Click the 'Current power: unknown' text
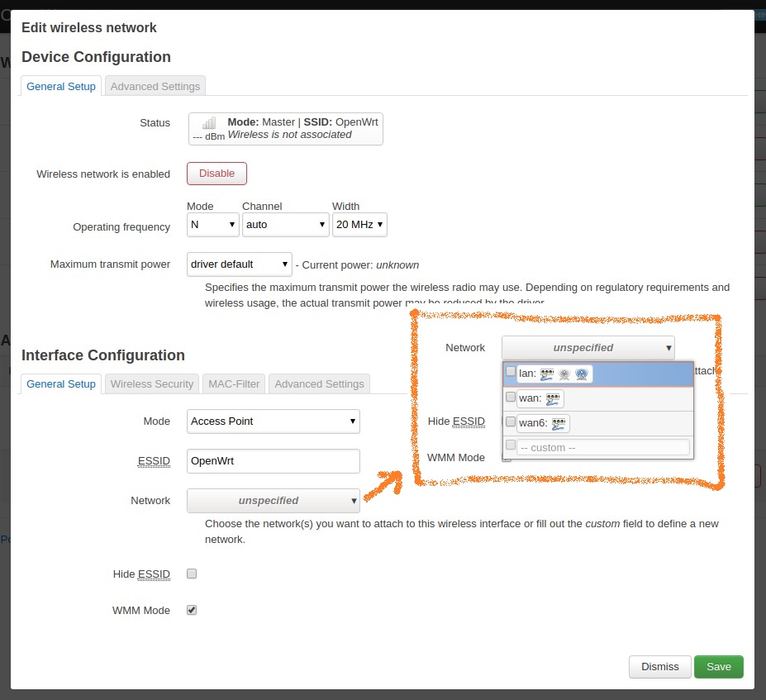Image resolution: width=766 pixels, height=700 pixels. click(360, 264)
